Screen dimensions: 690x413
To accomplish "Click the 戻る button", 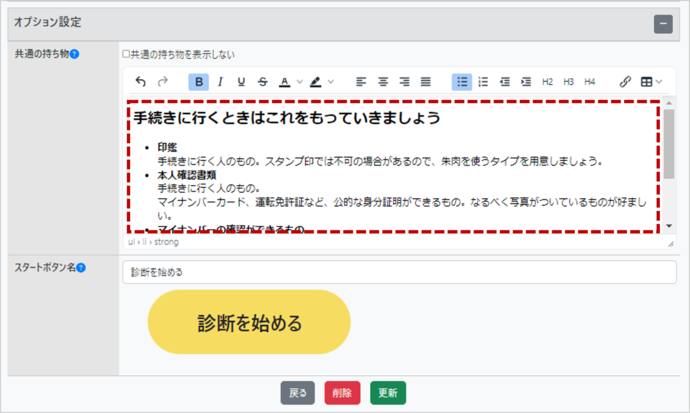I will (298, 393).
